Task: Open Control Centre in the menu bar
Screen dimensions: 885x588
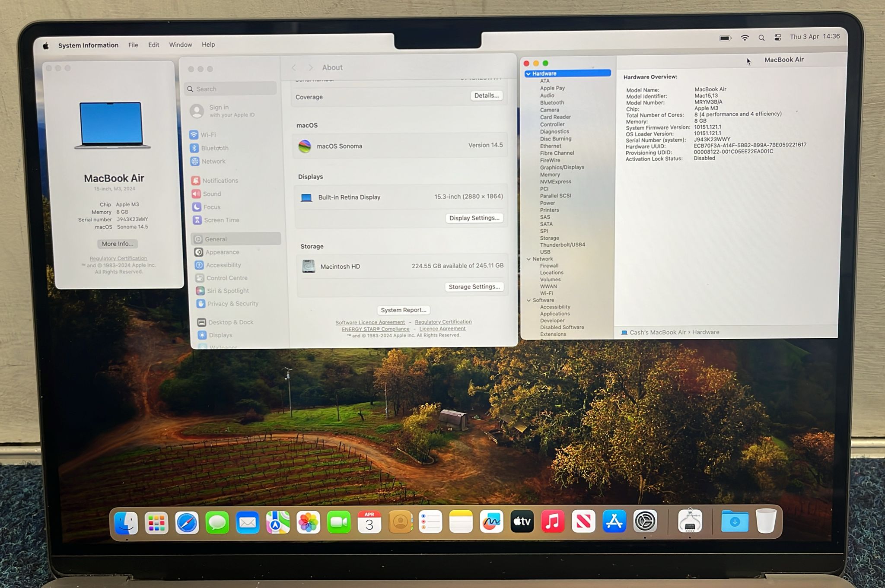Action: (x=777, y=38)
